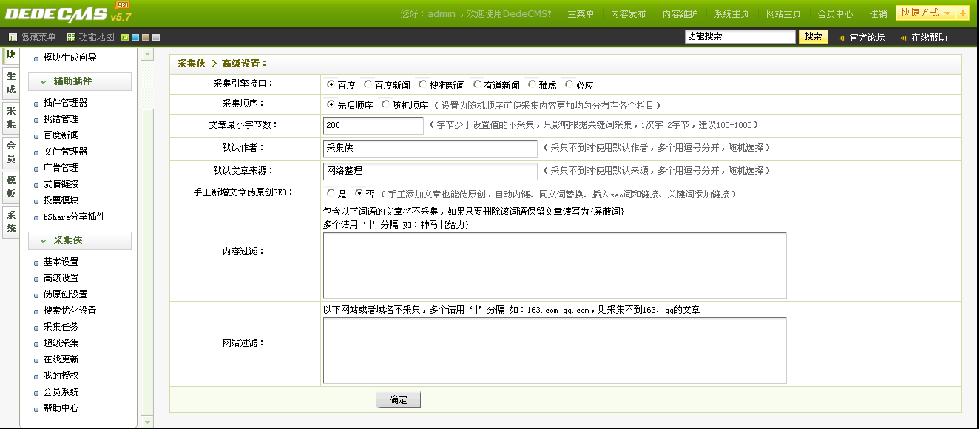Click the 确定 confirm button
This screenshot has width=980, height=429.
click(x=398, y=400)
